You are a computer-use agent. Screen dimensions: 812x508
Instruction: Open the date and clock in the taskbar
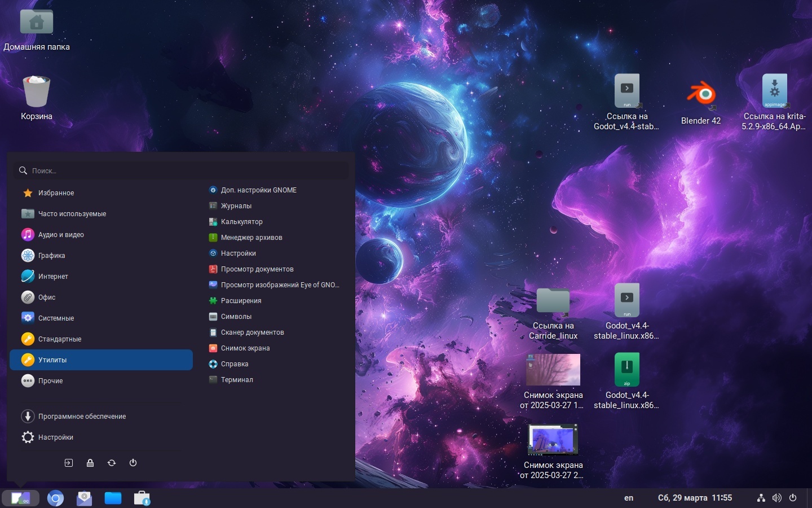pyautogui.click(x=695, y=498)
